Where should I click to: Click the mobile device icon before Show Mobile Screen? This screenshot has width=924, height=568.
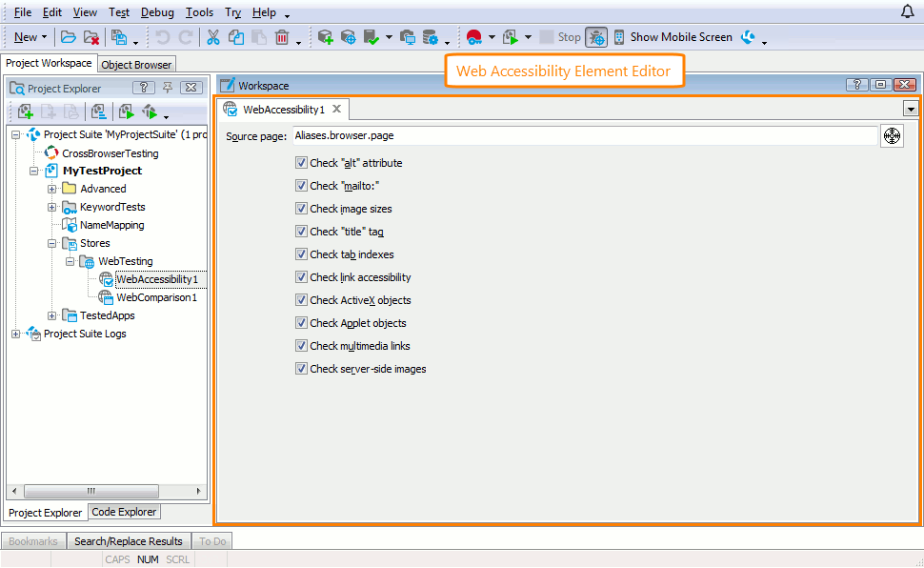619,37
